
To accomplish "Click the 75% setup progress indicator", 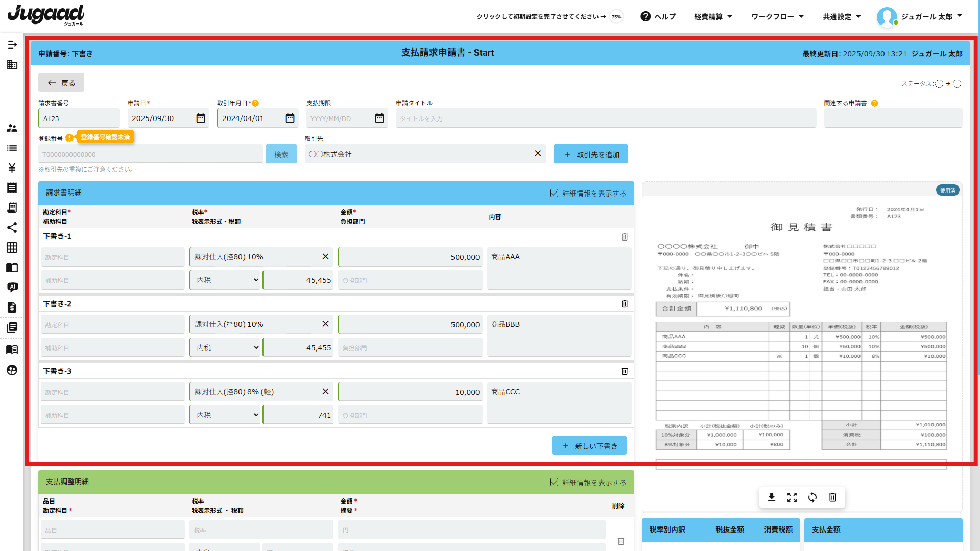I will click(x=617, y=17).
